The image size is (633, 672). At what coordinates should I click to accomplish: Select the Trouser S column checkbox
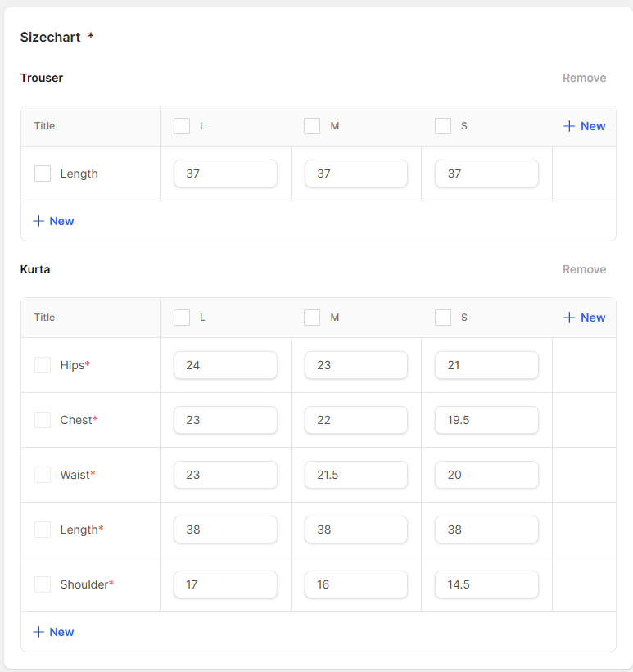(x=443, y=126)
